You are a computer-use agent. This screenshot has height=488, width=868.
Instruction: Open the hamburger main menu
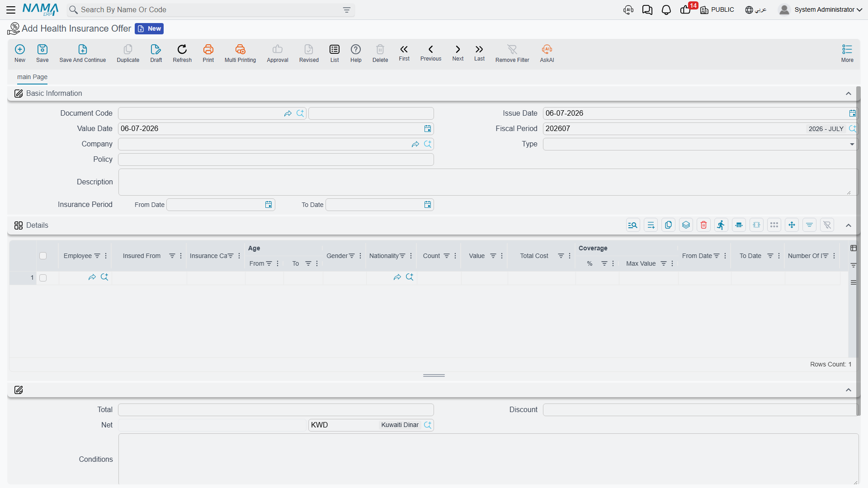click(11, 10)
